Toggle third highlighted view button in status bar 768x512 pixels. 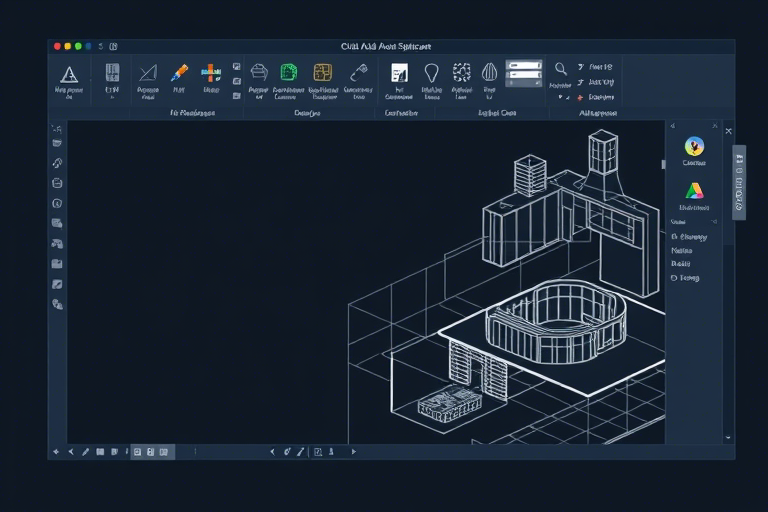pos(164,452)
